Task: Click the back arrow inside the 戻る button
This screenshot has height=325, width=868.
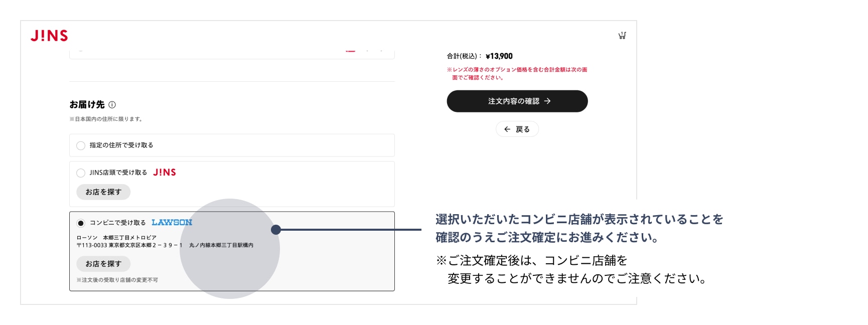Action: click(x=507, y=129)
